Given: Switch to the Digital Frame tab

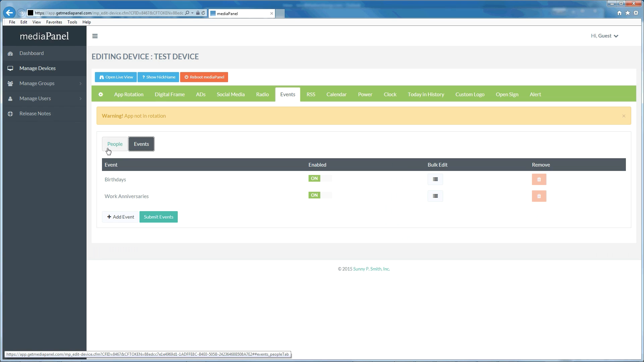Looking at the screenshot, I should [170, 95].
